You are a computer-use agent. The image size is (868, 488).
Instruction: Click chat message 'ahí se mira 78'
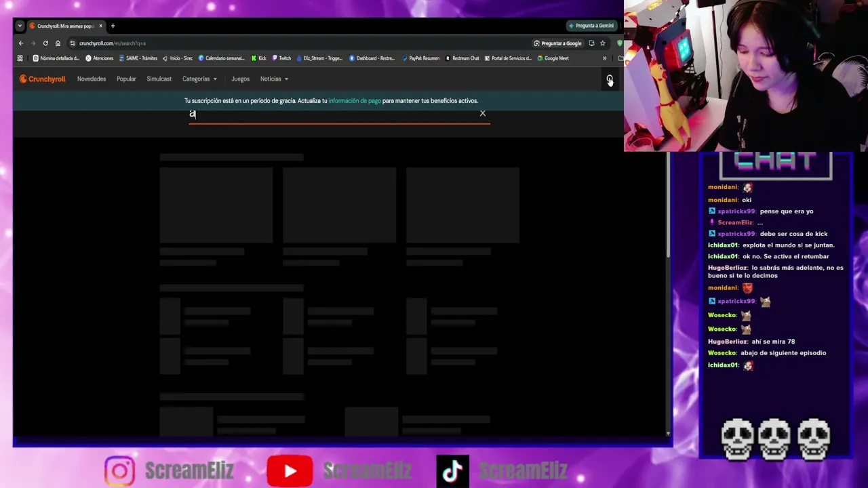[773, 342]
